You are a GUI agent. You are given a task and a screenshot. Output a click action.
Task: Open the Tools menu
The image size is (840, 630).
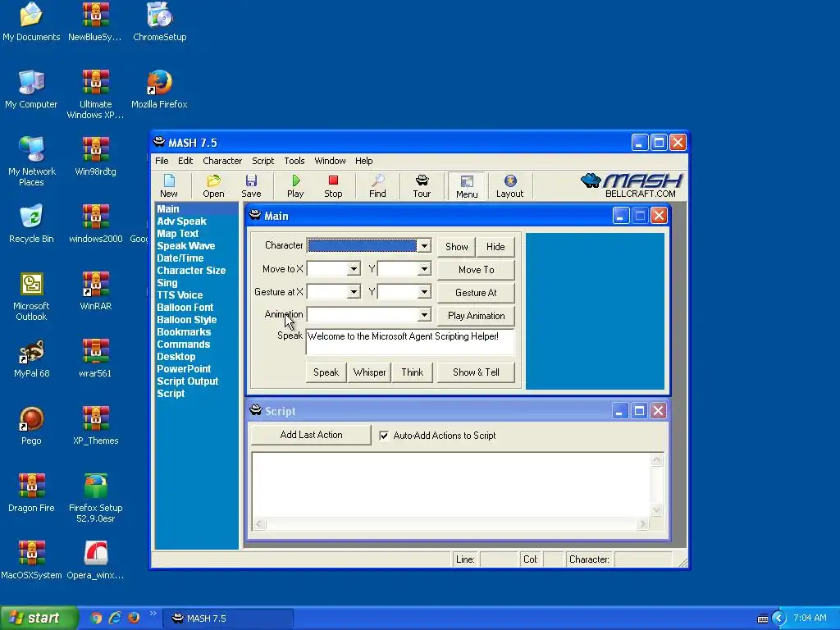click(294, 161)
